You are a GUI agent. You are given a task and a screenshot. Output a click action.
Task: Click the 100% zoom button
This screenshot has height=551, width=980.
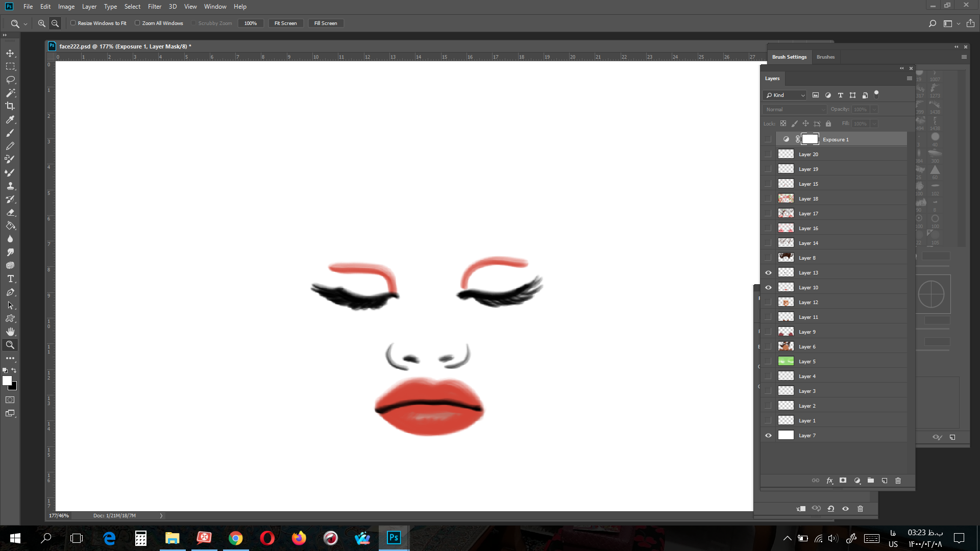(x=251, y=23)
